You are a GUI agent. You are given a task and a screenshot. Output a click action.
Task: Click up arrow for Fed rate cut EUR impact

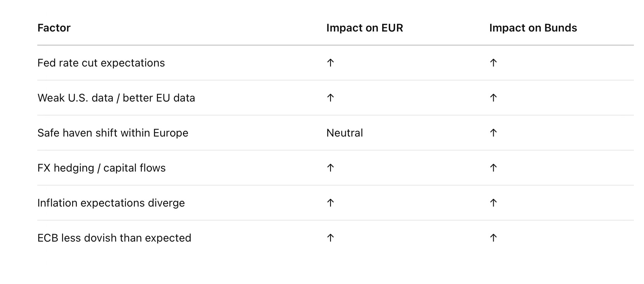(x=331, y=63)
